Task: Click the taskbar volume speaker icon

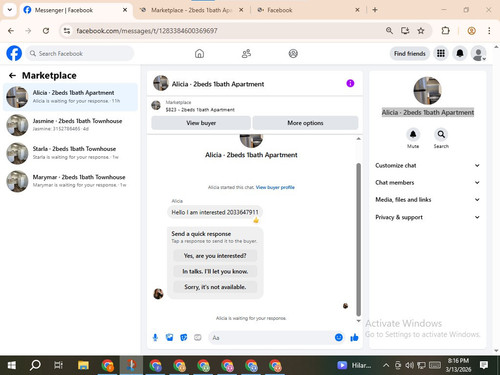Action: 409,365
